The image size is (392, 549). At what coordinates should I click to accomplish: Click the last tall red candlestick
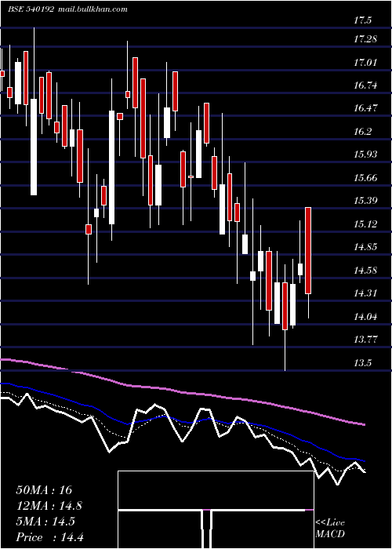(x=308, y=250)
